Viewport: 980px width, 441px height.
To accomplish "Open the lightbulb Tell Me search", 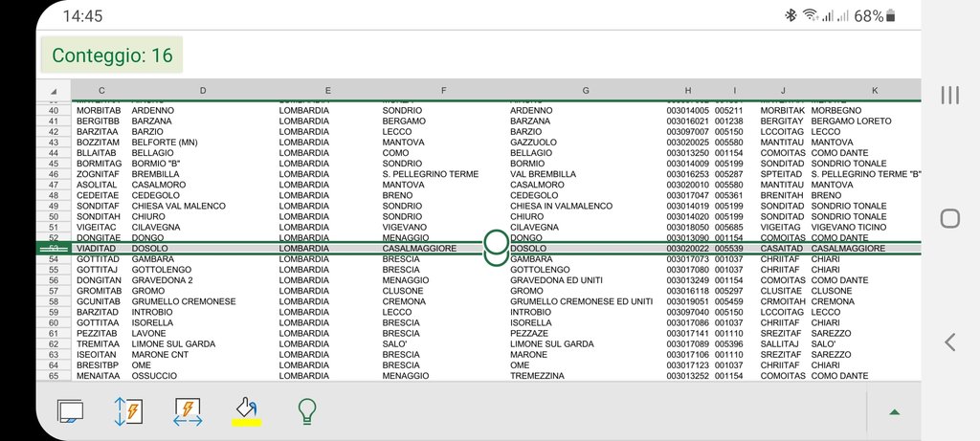I will pyautogui.click(x=306, y=410).
